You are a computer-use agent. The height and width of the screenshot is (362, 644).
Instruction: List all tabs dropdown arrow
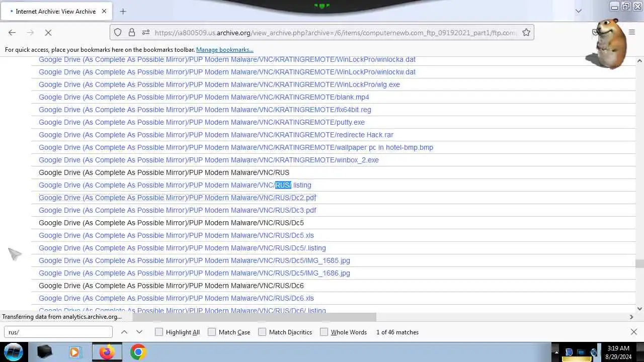click(579, 11)
